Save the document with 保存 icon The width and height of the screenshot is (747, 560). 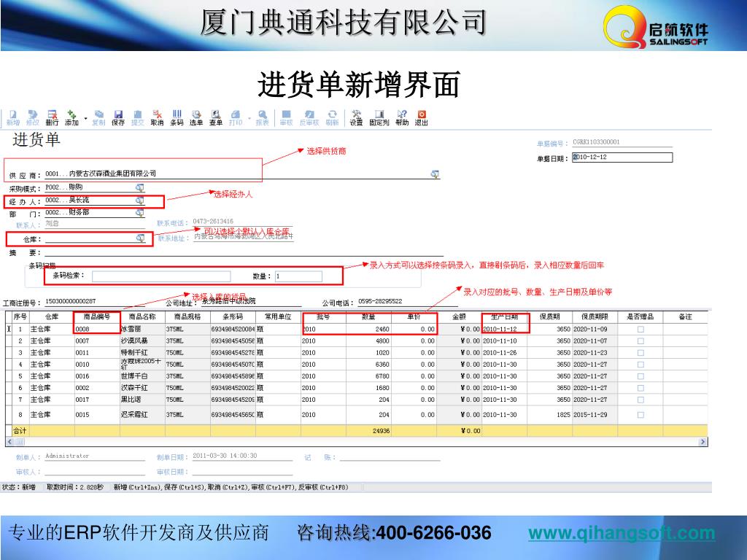coord(118,117)
